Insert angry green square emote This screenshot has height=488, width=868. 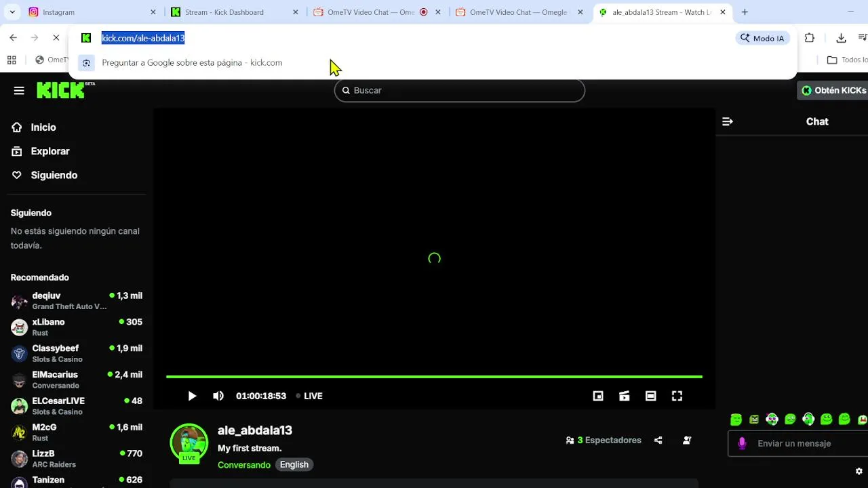[754, 420]
